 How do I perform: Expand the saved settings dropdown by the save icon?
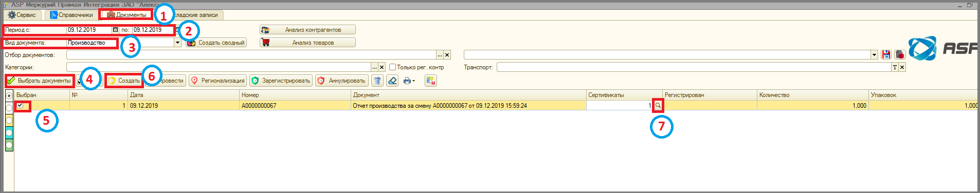[x=874, y=55]
